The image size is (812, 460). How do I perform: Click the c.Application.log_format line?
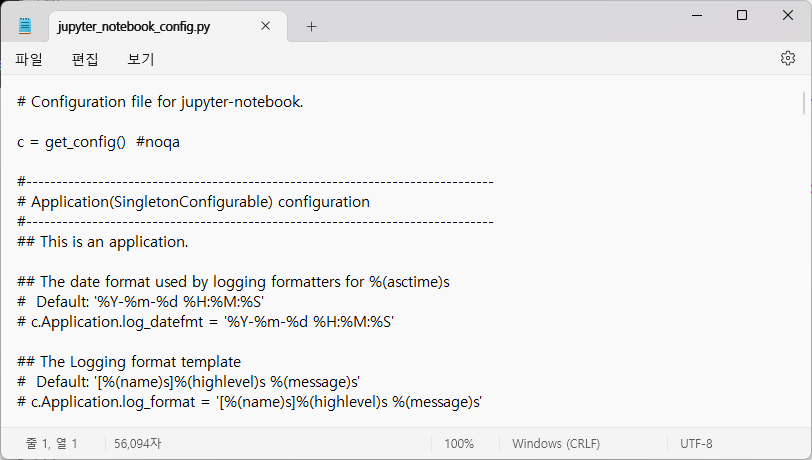[x=249, y=402]
